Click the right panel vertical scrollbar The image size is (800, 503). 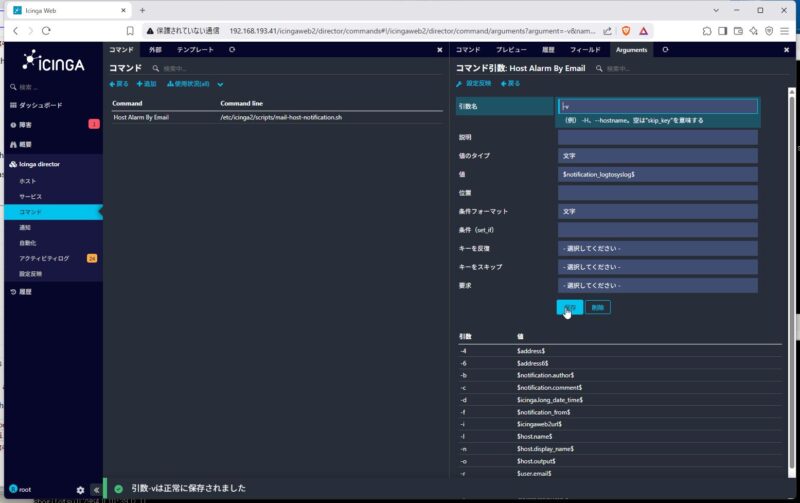tap(791, 283)
